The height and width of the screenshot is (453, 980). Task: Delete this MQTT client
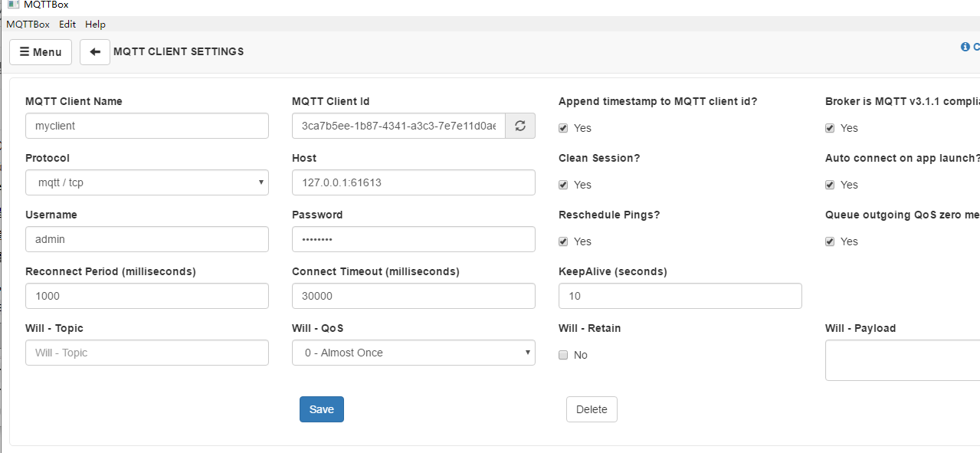point(592,409)
